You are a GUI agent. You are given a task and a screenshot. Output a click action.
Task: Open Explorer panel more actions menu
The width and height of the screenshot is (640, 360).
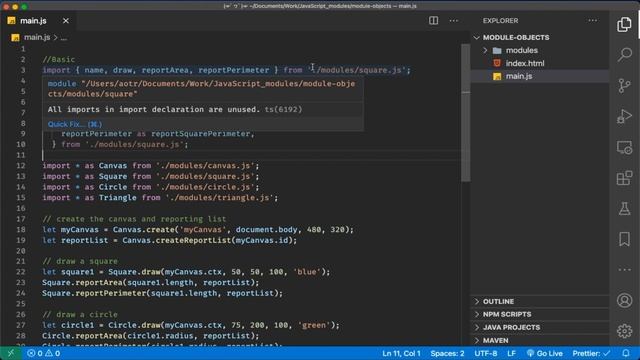point(593,20)
